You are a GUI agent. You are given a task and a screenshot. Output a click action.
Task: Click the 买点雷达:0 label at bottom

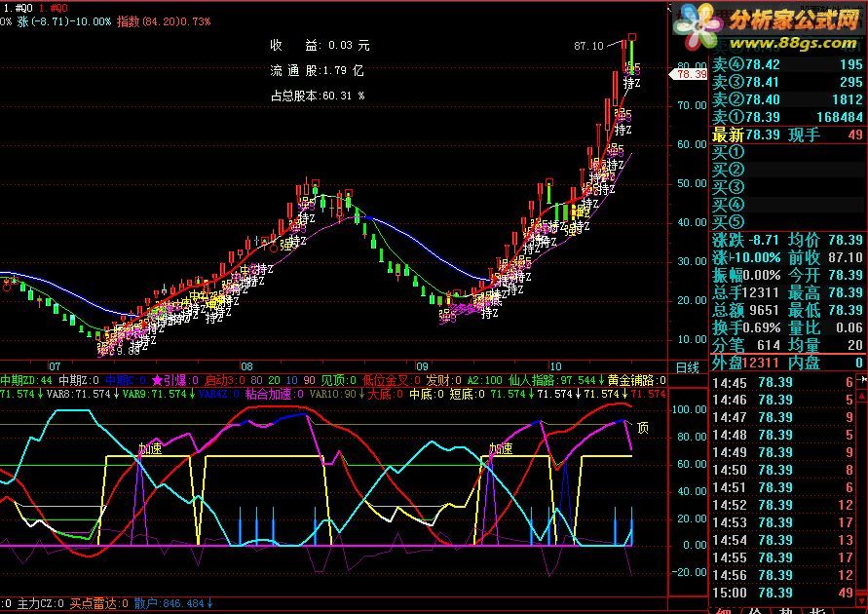pyautogui.click(x=99, y=603)
